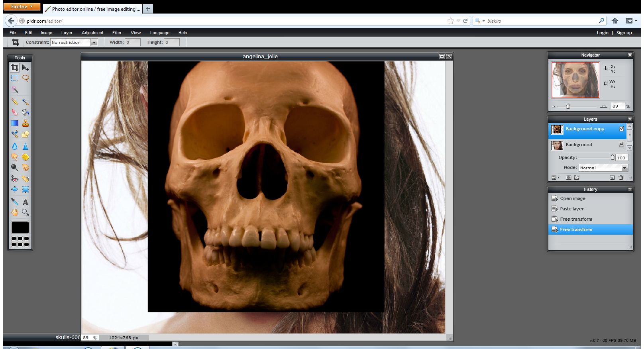Viewport: 644px width, 349px height.
Task: Select the Blur tool droplet
Action: point(15,146)
